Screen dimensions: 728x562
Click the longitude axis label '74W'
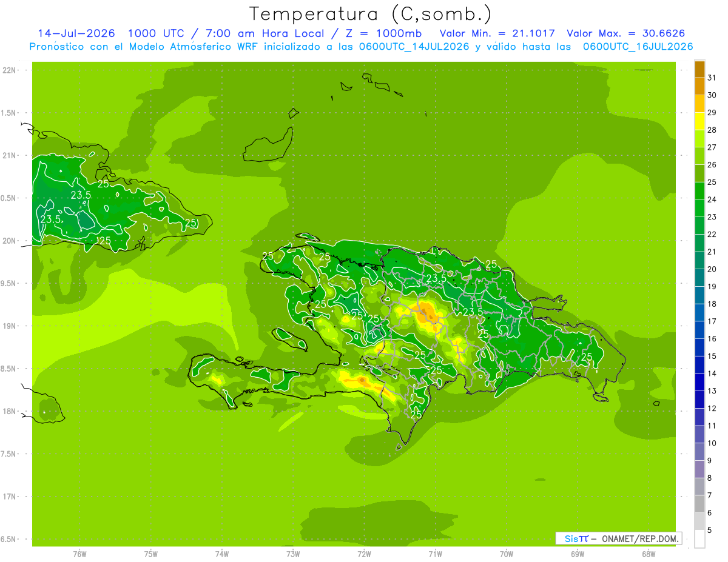click(222, 554)
